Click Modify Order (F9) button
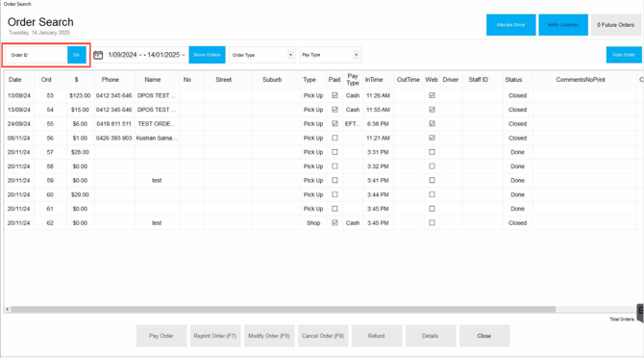644x358 pixels. point(269,336)
